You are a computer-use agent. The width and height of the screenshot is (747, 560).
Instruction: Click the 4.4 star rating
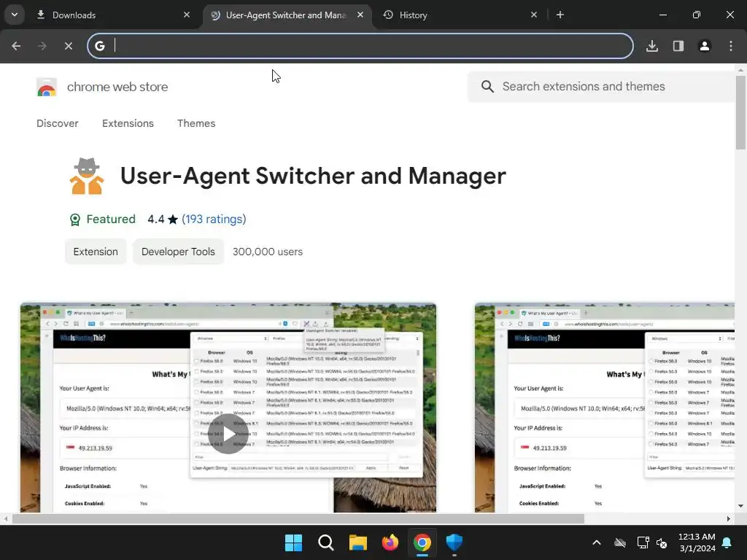pyautogui.click(x=163, y=219)
